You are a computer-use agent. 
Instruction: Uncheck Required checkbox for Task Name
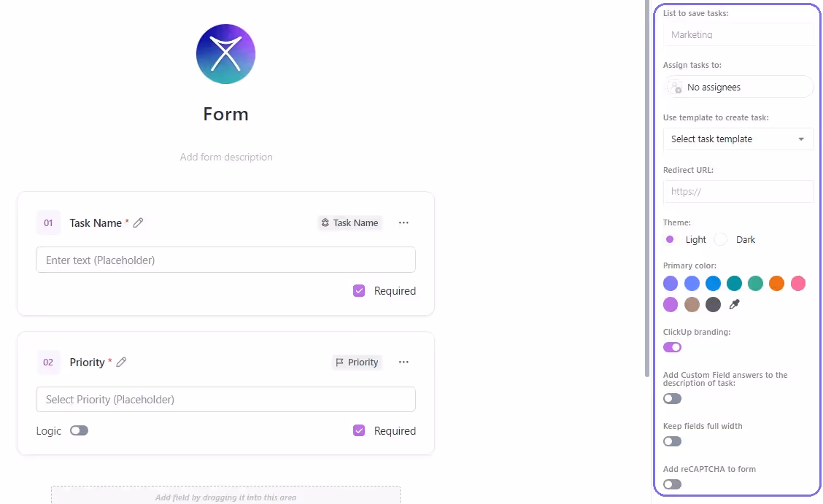point(359,290)
